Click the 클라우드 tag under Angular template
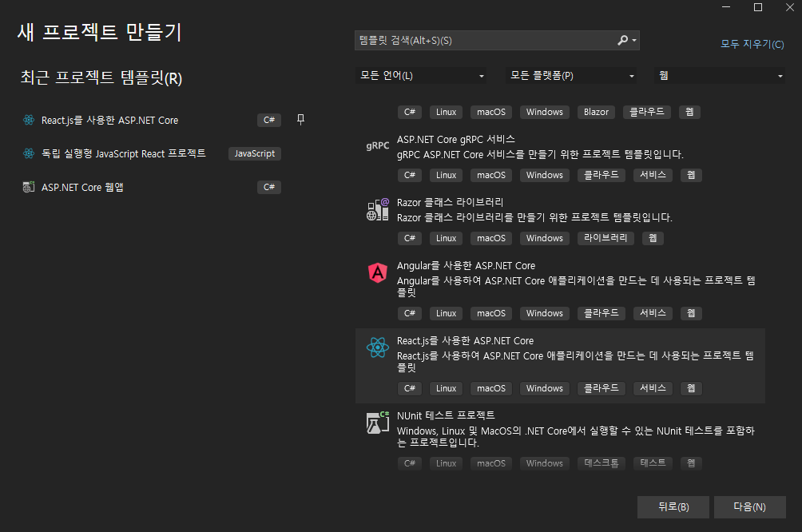This screenshot has height=532, width=802. (601, 313)
